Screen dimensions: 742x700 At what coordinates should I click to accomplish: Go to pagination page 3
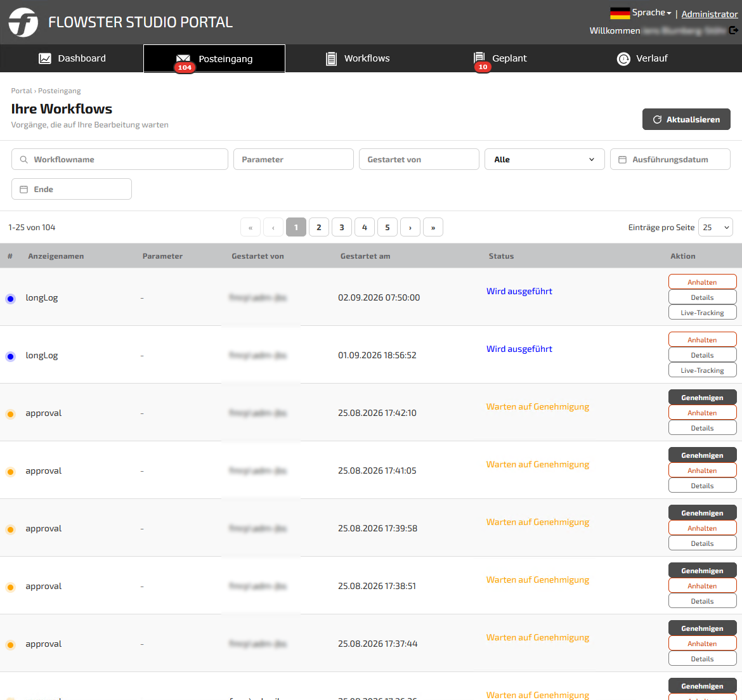point(342,227)
